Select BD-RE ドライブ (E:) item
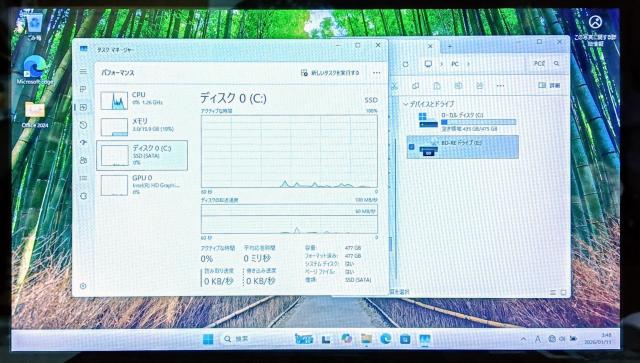 pyautogui.click(x=463, y=147)
